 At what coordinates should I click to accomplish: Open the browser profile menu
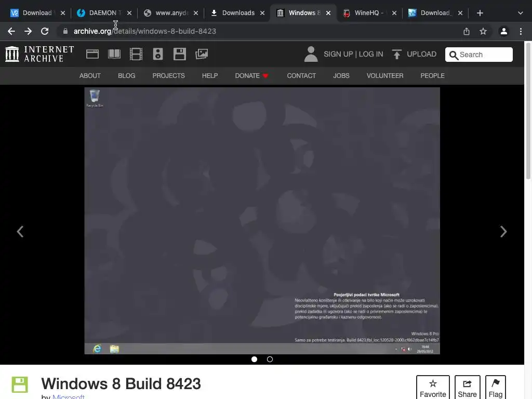[x=504, y=31]
